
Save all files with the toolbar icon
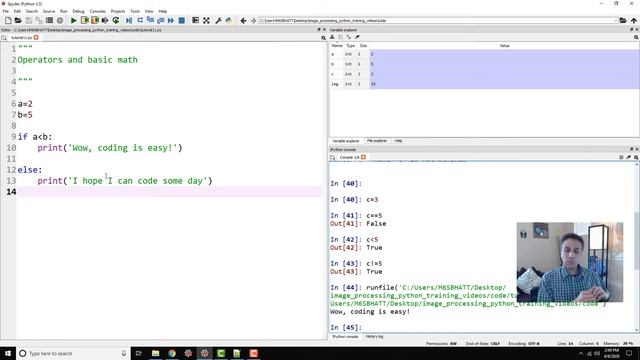[x=39, y=20]
